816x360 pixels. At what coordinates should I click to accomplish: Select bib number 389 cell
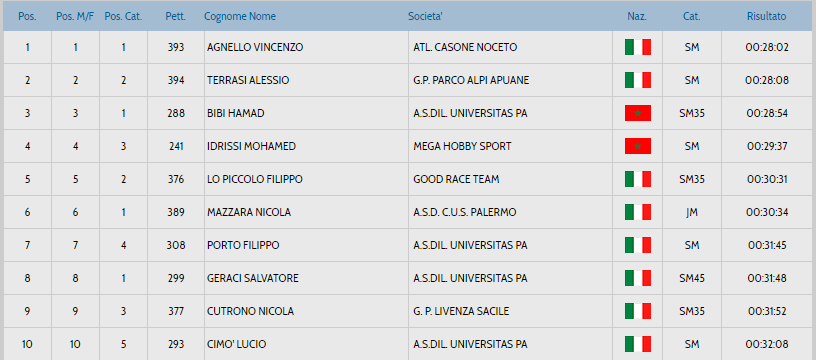pos(176,212)
